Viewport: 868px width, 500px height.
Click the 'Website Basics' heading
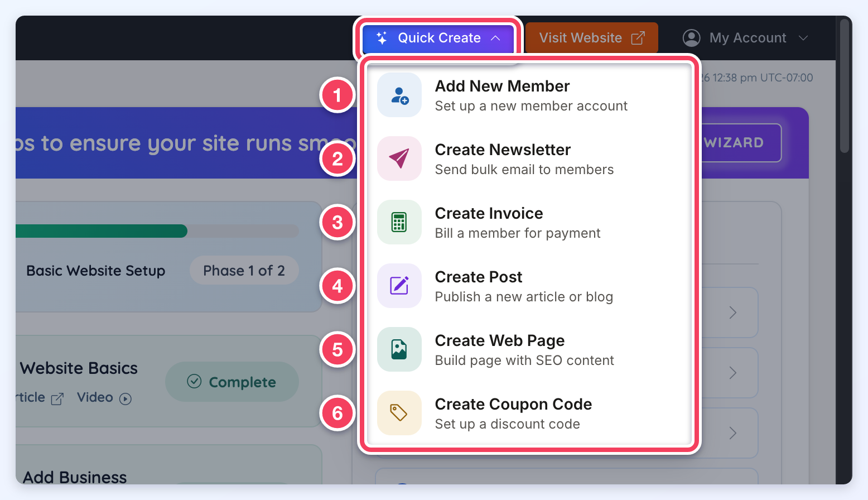[x=79, y=368]
